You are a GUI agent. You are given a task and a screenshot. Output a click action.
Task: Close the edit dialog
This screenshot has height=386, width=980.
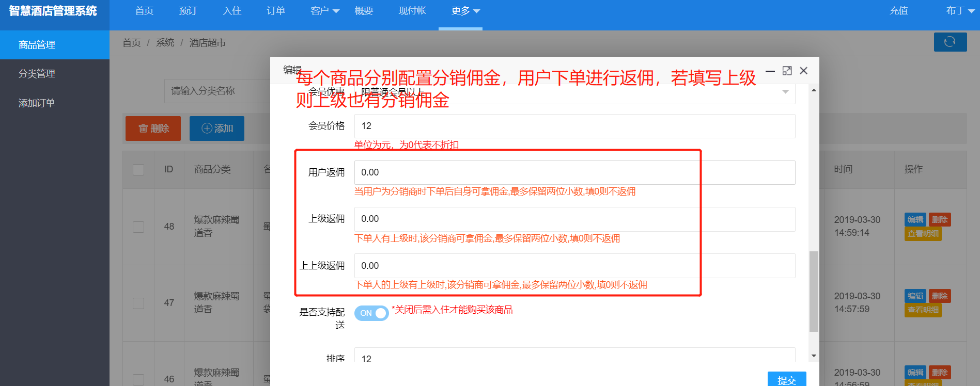(x=803, y=71)
